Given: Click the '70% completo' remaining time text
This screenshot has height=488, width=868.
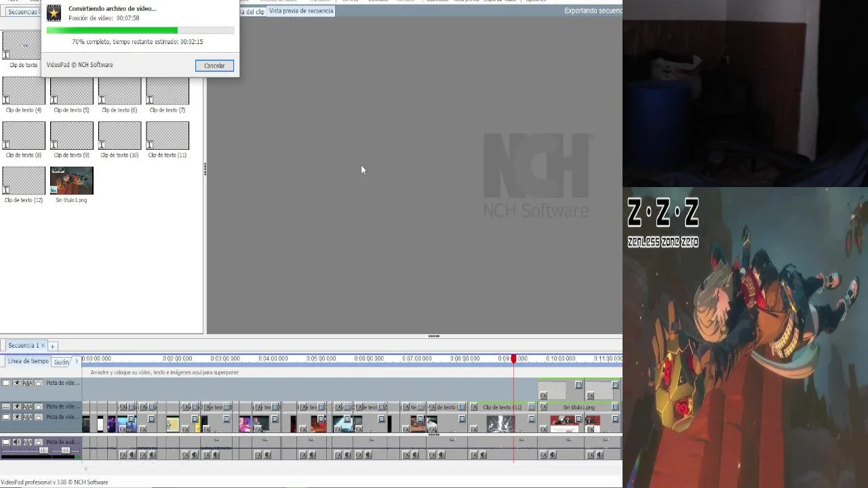Looking at the screenshot, I should coord(138,42).
